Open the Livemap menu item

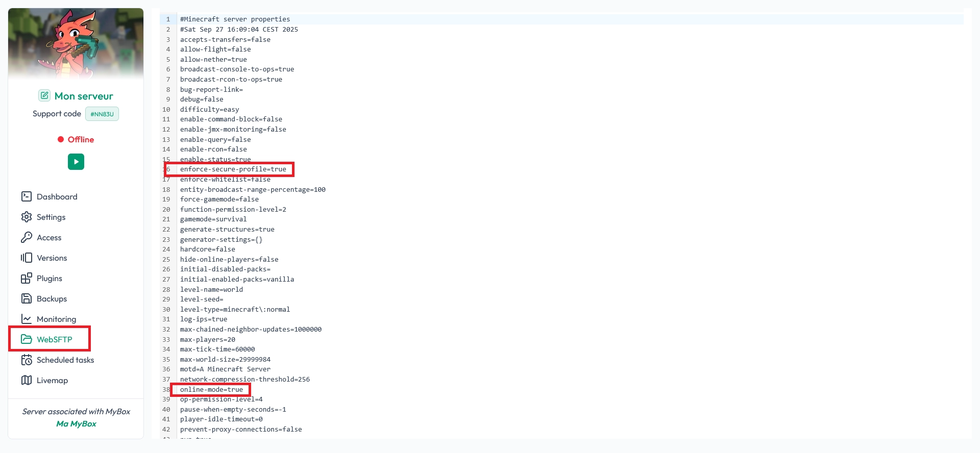(x=52, y=380)
